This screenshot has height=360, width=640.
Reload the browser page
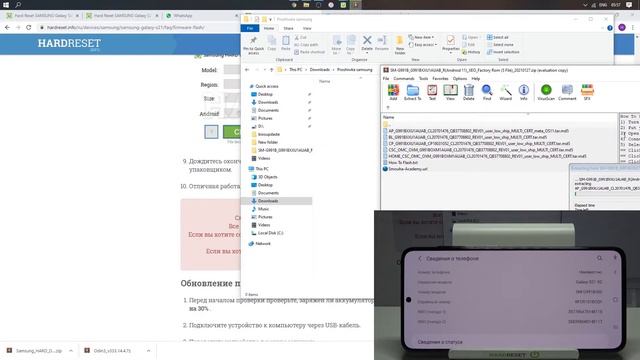(29, 27)
